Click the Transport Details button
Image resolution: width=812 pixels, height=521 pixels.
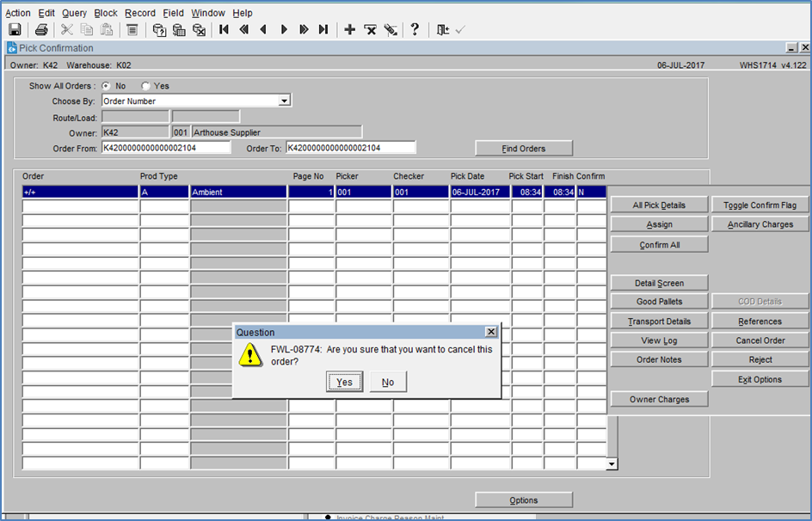coord(659,322)
